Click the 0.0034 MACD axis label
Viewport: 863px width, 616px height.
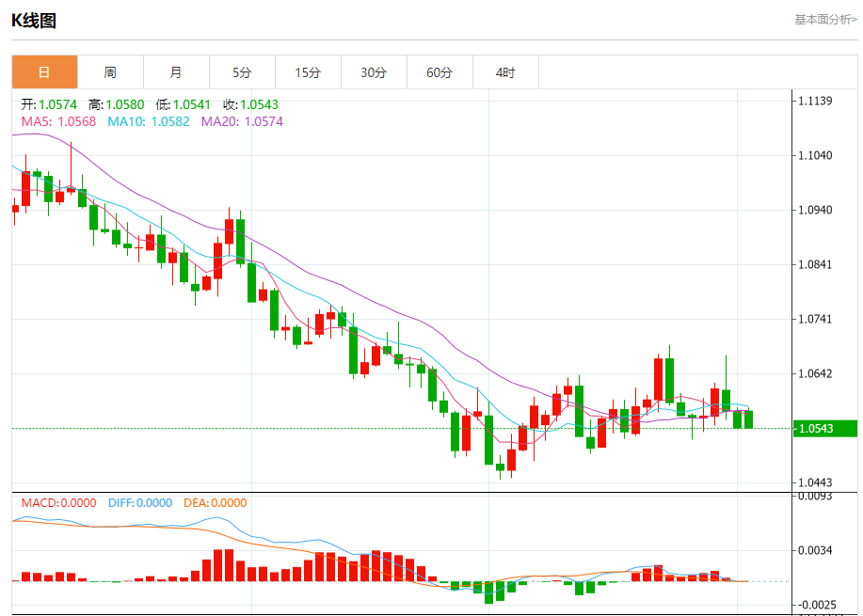[816, 550]
